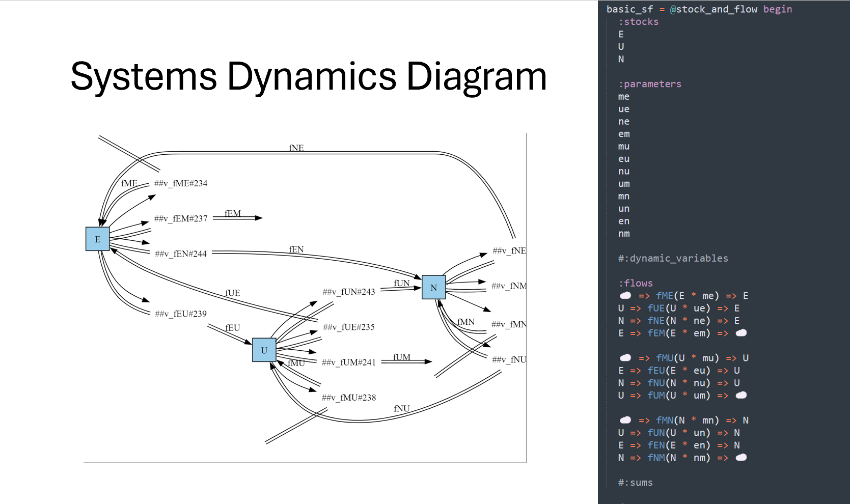
Task: Click the fNE flow label atop diagram
Action: (x=296, y=148)
